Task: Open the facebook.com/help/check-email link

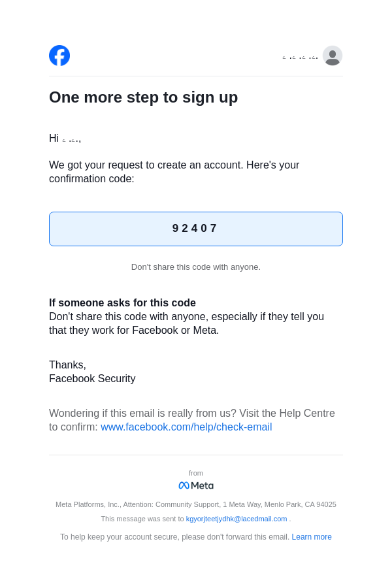Action: (x=186, y=427)
